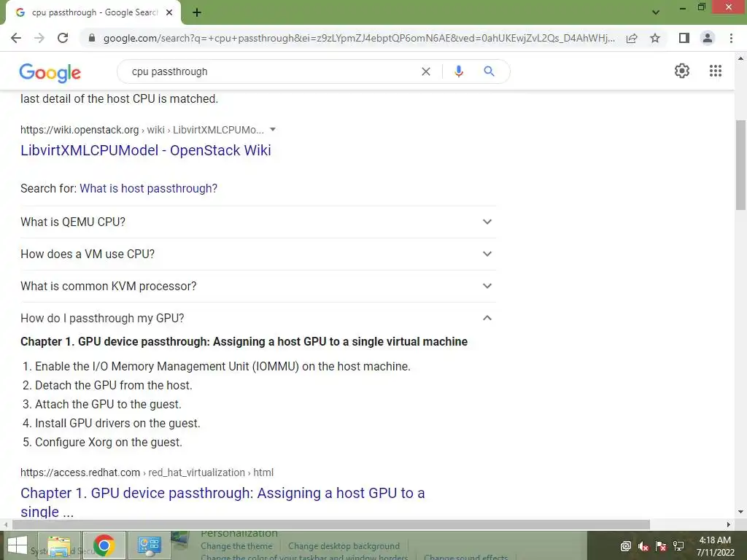Open Chrome side panel icon

[x=684, y=38]
